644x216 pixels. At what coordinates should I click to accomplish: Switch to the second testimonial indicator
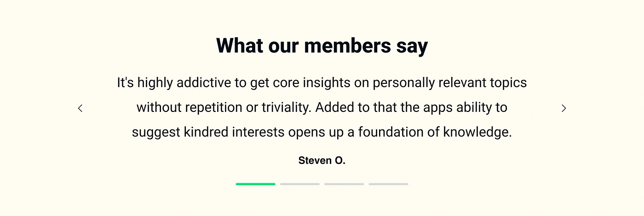(x=299, y=184)
